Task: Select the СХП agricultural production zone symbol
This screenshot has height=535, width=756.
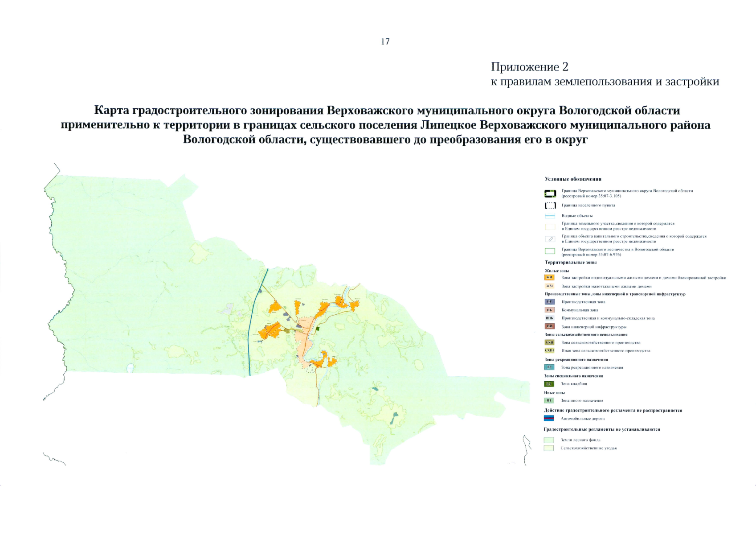Action: click(549, 342)
